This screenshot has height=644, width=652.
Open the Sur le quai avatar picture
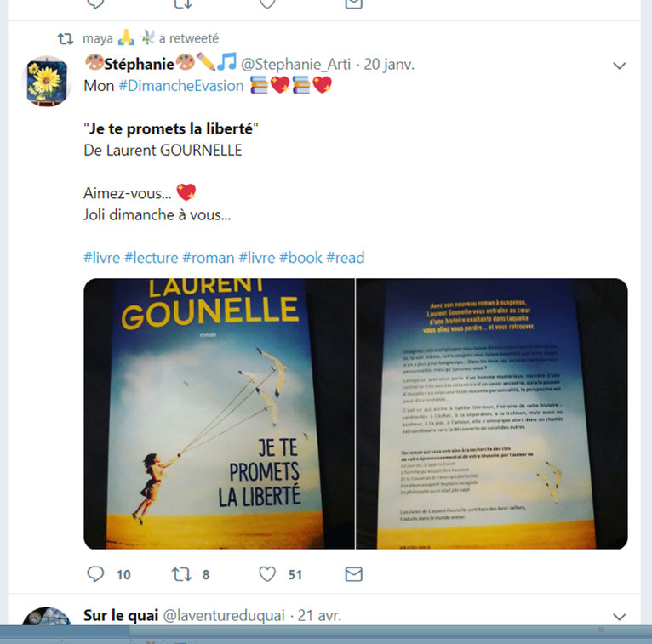pyautogui.click(x=47, y=617)
